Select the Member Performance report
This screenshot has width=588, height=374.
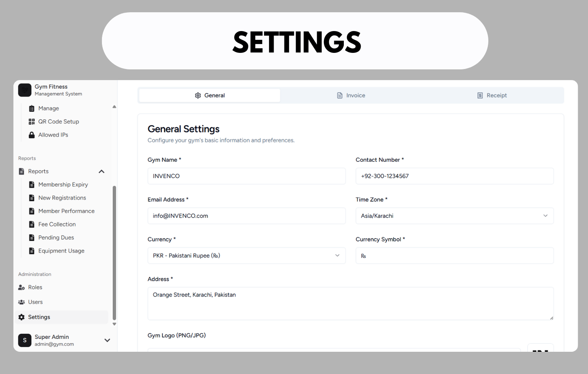click(66, 211)
